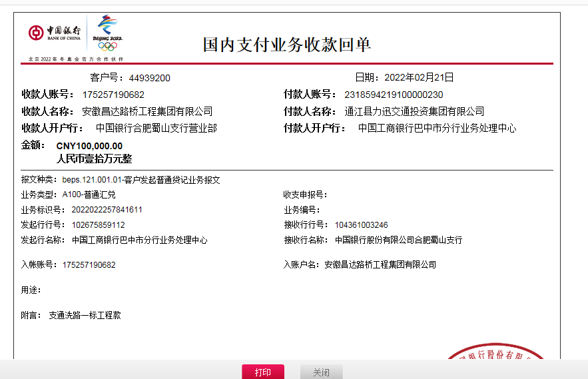
Task: Click payee name 安徽昌达路桥工程集团有限公司 in bold row
Action: [147, 111]
